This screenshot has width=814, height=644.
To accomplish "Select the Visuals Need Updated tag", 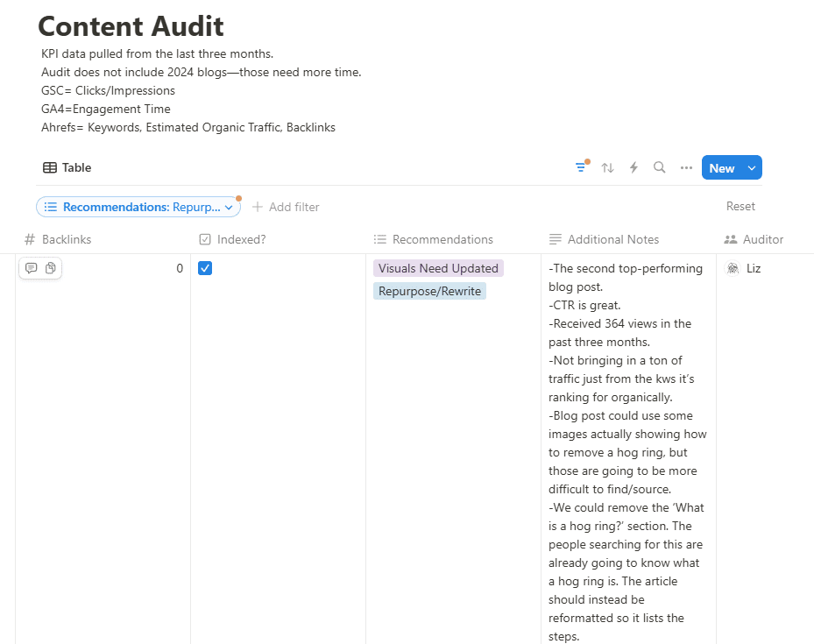I will click(x=438, y=267).
